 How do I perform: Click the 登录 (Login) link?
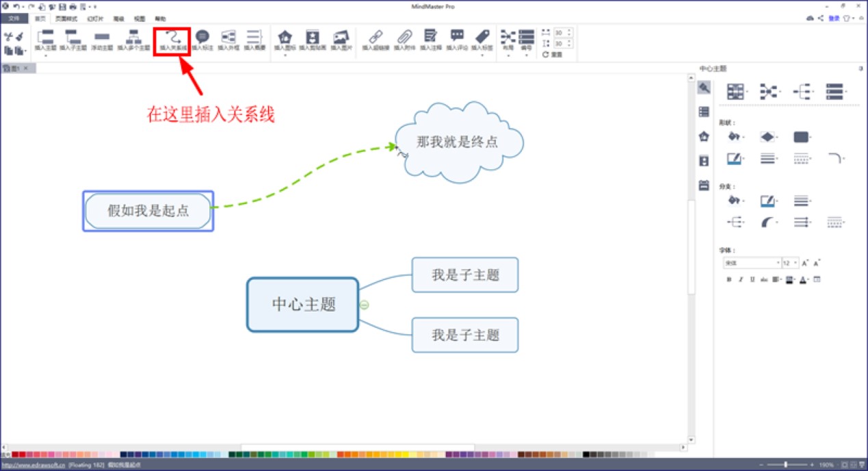click(834, 18)
